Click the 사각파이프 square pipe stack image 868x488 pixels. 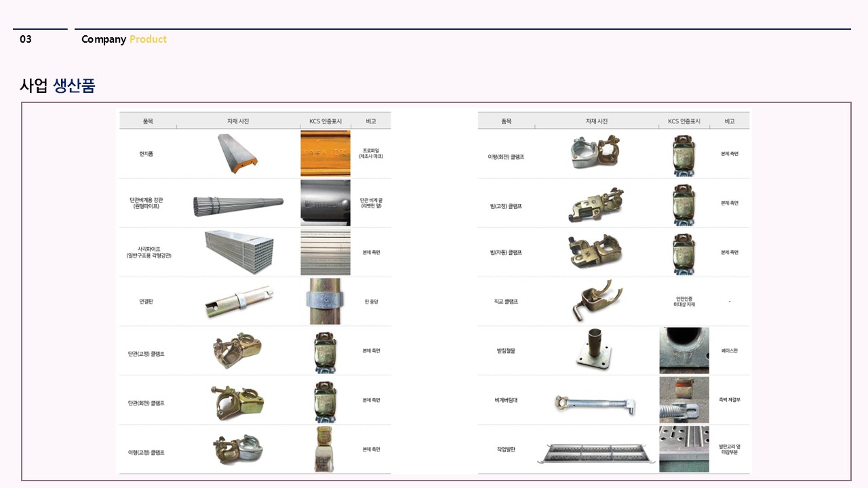pyautogui.click(x=239, y=252)
